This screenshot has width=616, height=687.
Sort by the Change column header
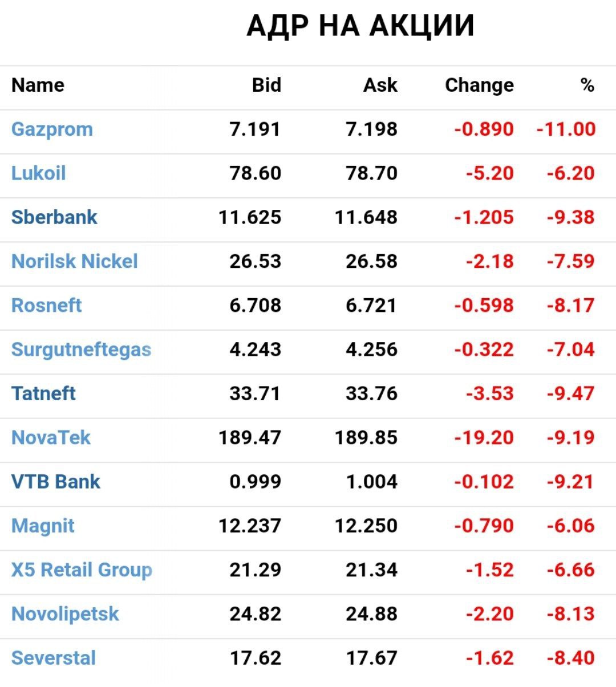click(x=479, y=86)
